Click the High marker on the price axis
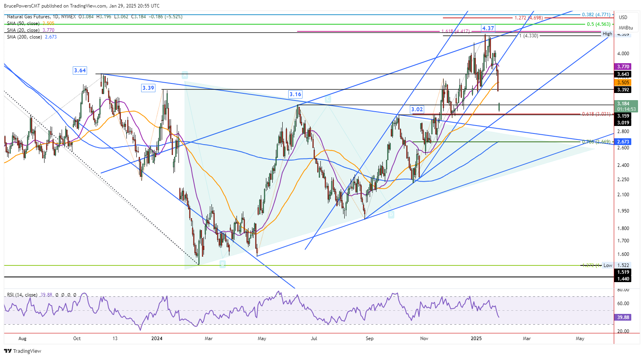This screenshot has height=358, width=644. point(607,34)
